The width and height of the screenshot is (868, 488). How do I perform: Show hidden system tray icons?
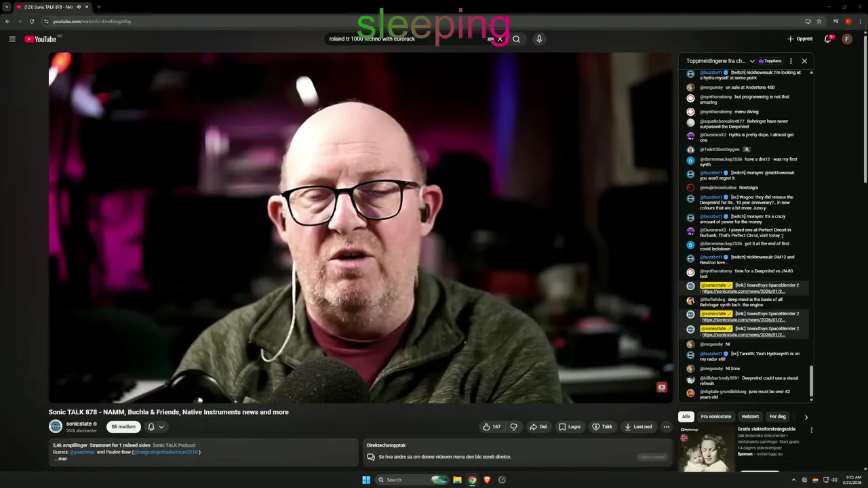793,480
